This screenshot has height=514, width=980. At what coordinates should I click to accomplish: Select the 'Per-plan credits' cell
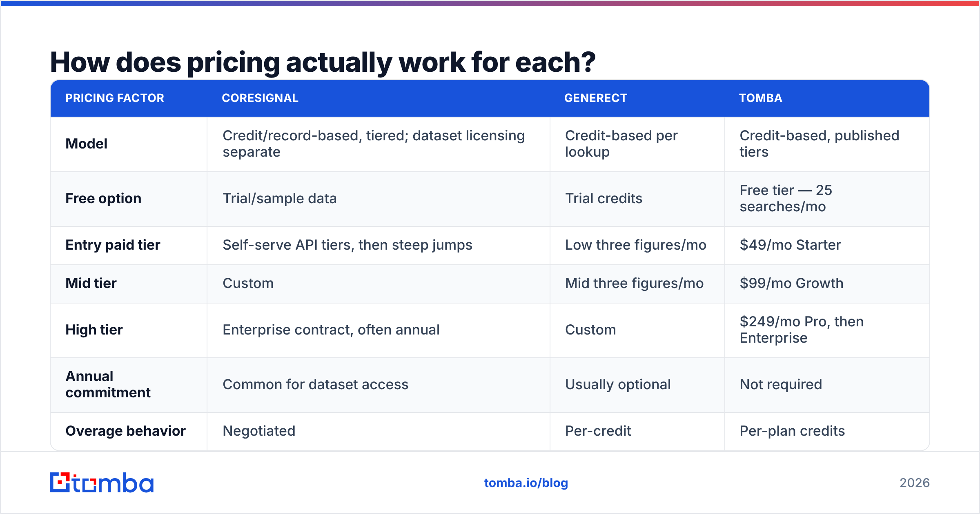pyautogui.click(x=793, y=431)
